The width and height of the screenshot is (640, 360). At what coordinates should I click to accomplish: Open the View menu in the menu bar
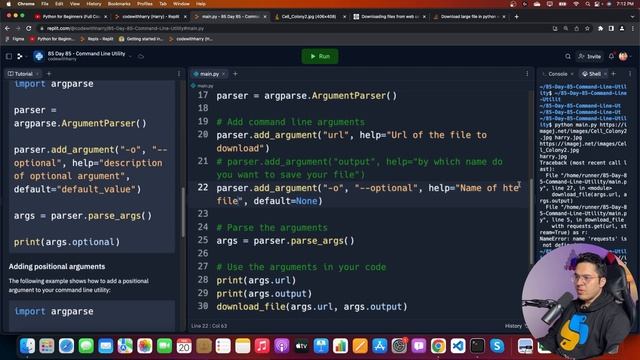pyautogui.click(x=74, y=4)
